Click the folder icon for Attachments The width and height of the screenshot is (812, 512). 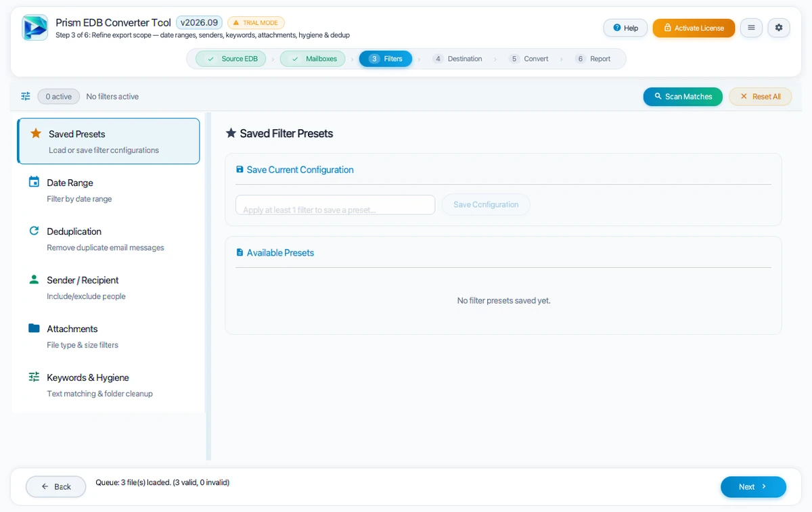34,328
